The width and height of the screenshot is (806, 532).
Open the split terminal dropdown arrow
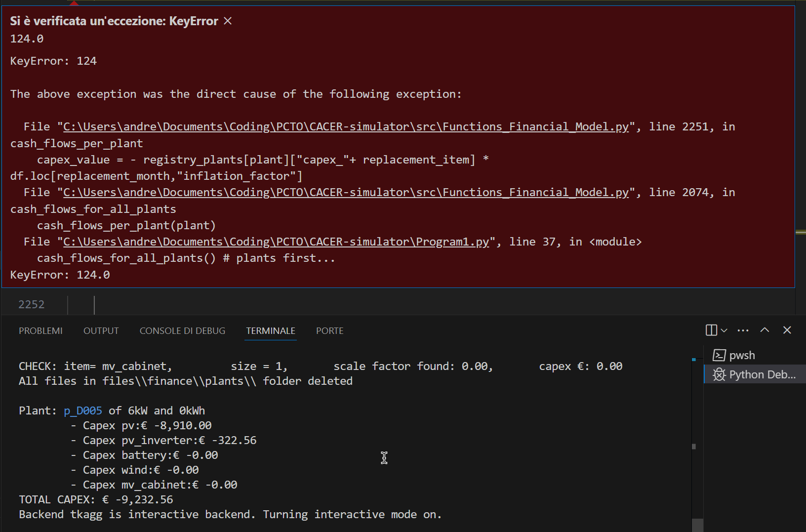click(x=724, y=330)
